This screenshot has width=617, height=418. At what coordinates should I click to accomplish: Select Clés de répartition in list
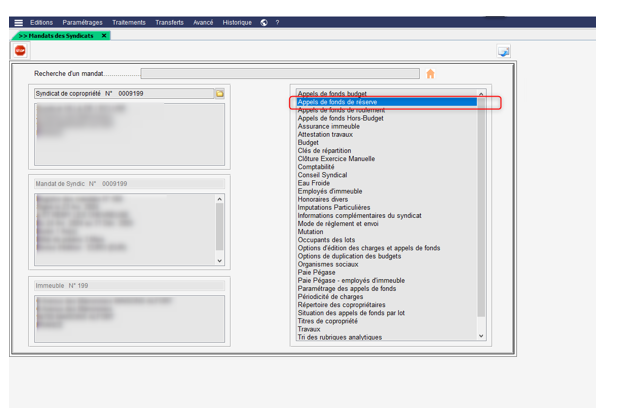tap(325, 151)
